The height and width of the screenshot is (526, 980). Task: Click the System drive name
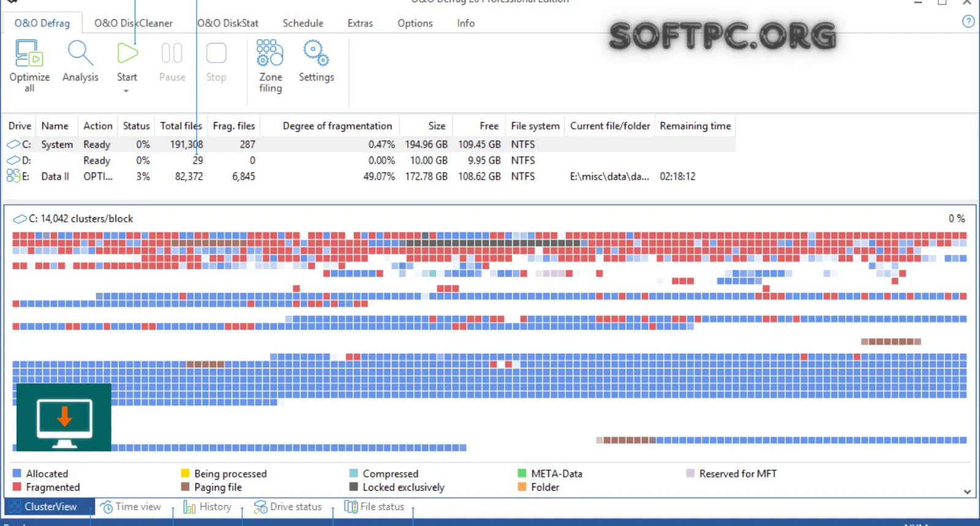coord(57,145)
